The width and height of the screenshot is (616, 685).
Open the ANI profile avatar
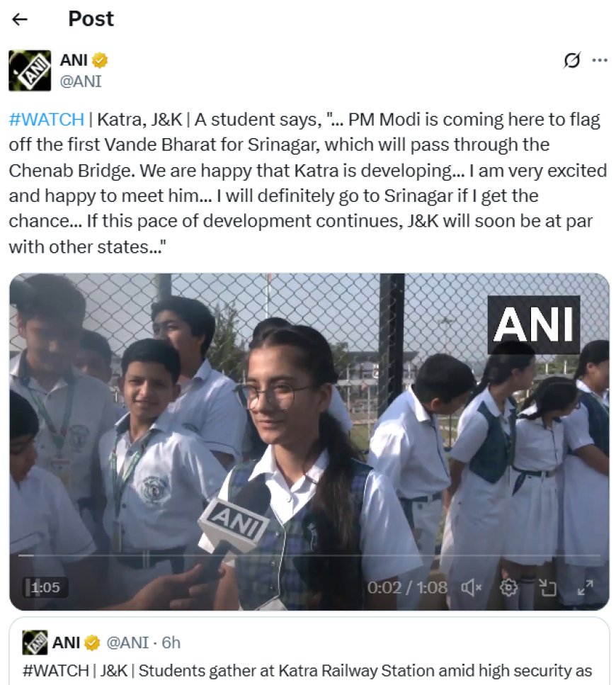tap(30, 70)
